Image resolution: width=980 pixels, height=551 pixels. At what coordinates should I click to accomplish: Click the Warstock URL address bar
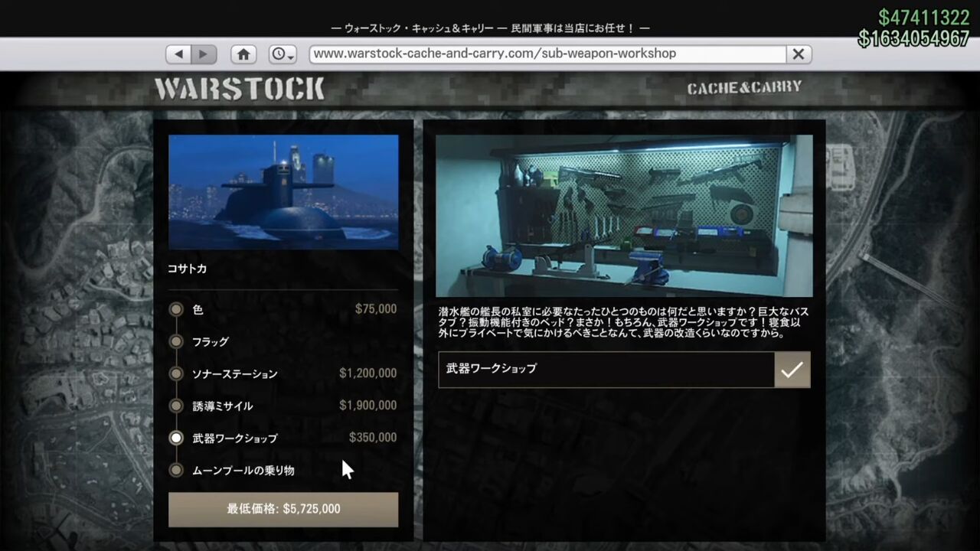coord(547,54)
